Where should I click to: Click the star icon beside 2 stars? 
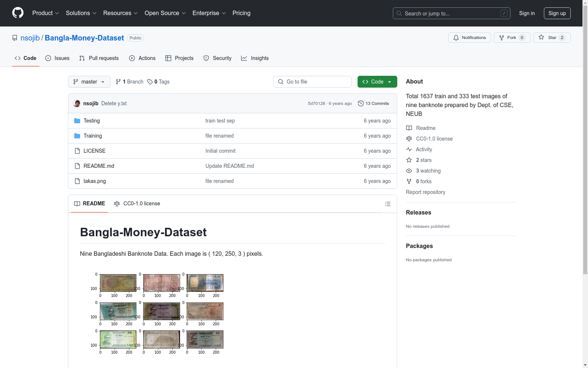coord(409,160)
